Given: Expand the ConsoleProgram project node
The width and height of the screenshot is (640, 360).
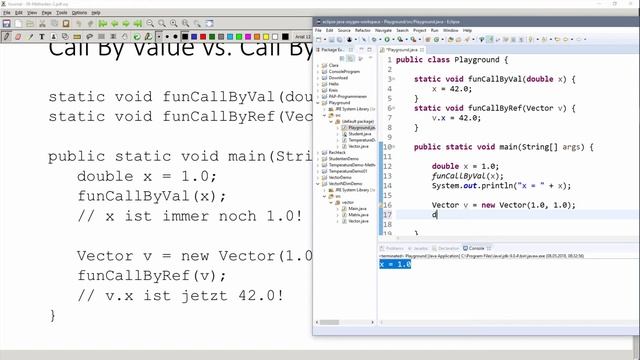Looking at the screenshot, I should click(318, 72).
